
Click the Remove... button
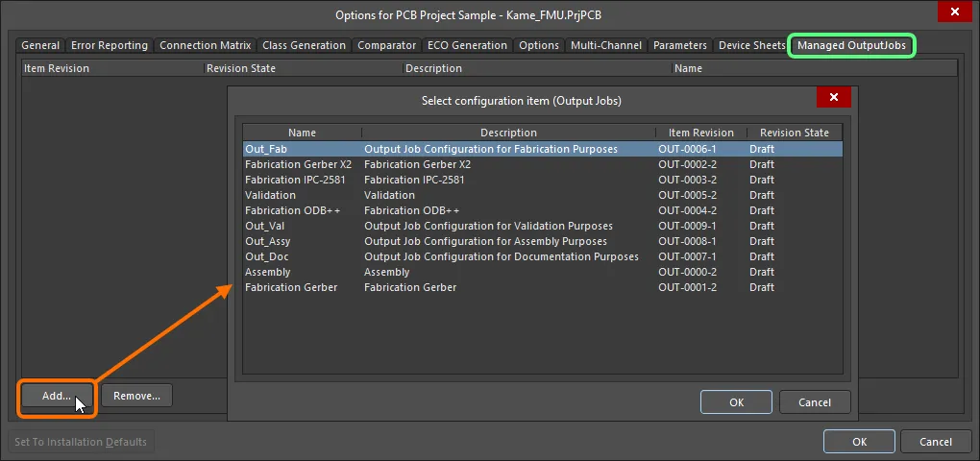coord(136,396)
